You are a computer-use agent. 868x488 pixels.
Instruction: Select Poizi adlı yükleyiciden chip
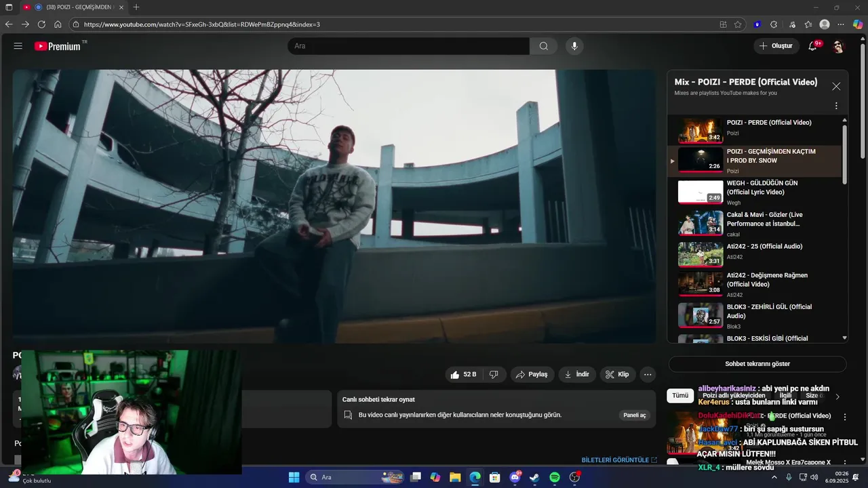click(x=734, y=396)
